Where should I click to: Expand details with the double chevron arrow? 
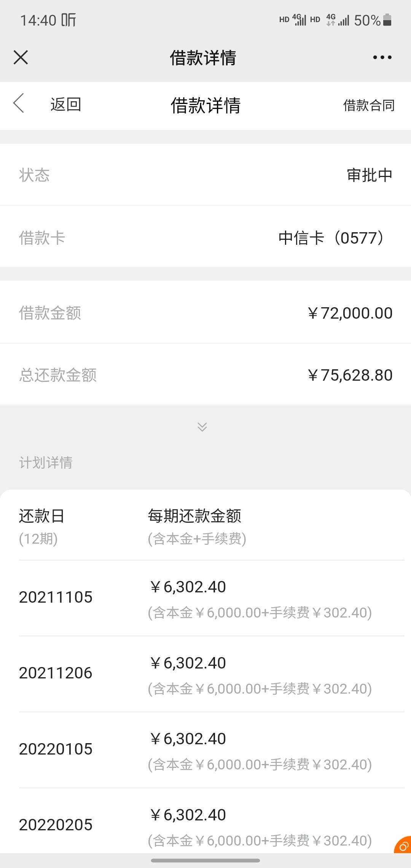[x=202, y=427]
